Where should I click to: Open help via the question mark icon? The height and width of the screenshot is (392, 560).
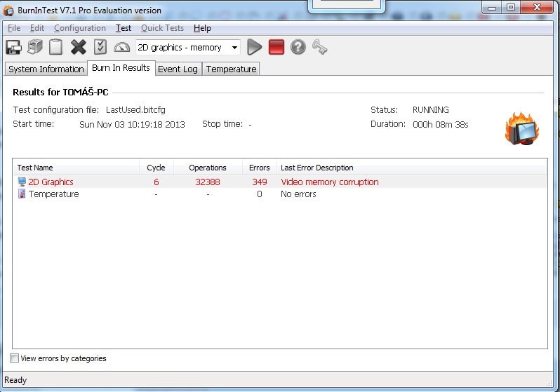(298, 47)
